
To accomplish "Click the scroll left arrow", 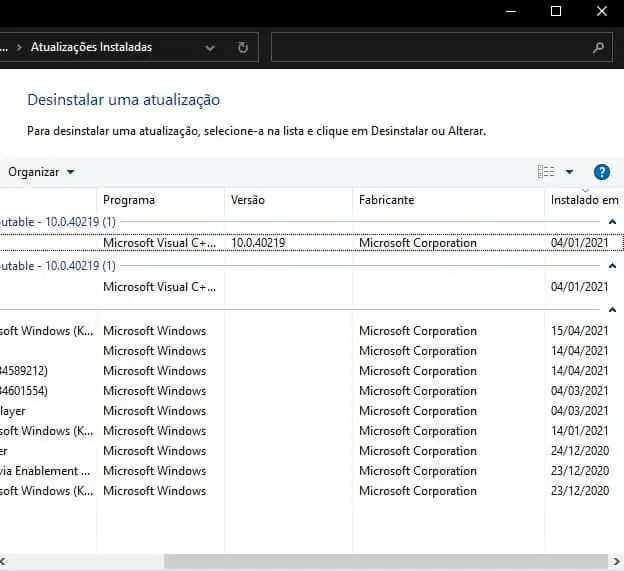I will point(3,562).
